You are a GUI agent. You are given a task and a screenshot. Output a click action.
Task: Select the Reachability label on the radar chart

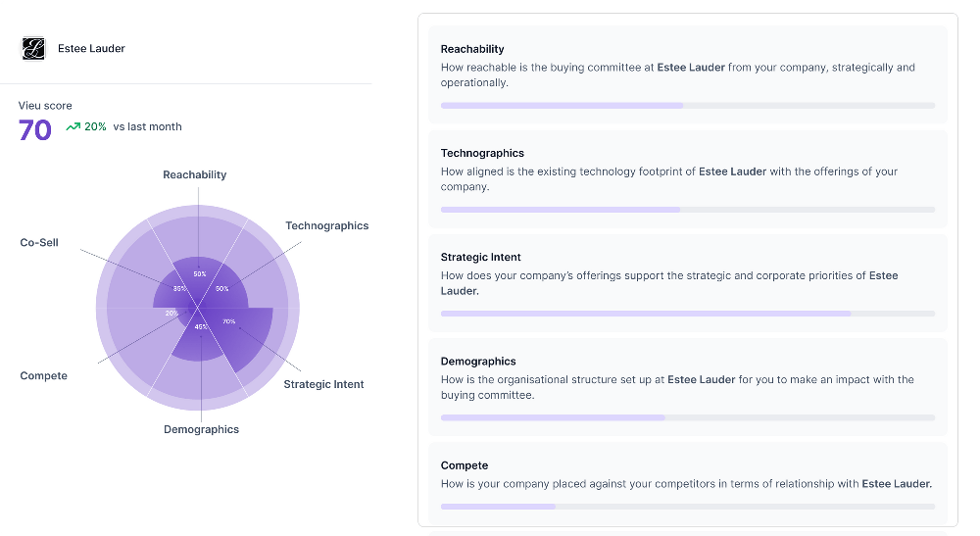194,174
